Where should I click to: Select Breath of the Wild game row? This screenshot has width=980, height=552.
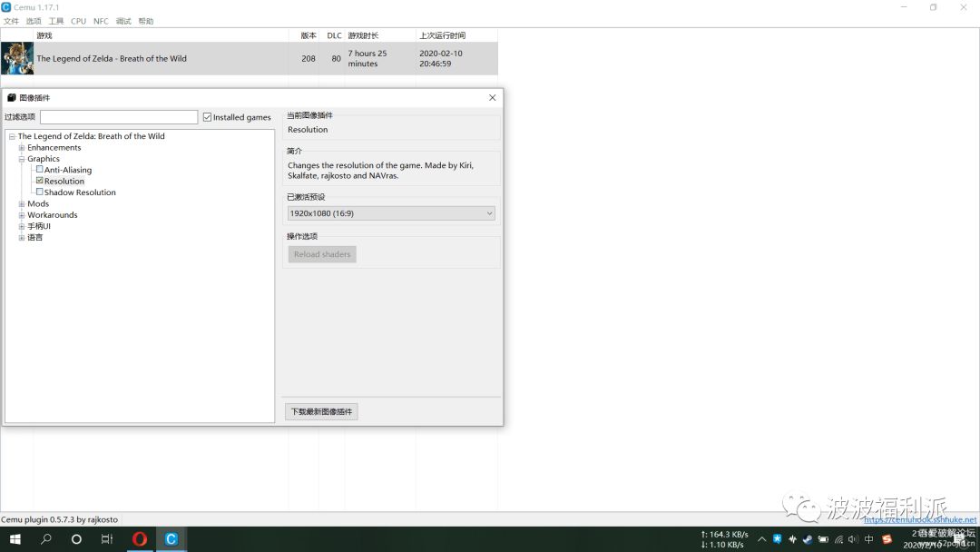click(x=249, y=58)
